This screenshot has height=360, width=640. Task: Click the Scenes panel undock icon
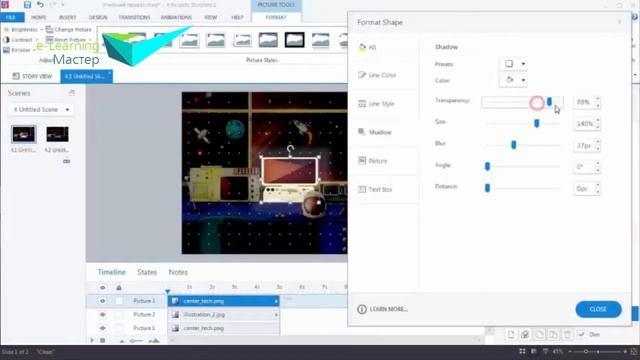(x=72, y=93)
